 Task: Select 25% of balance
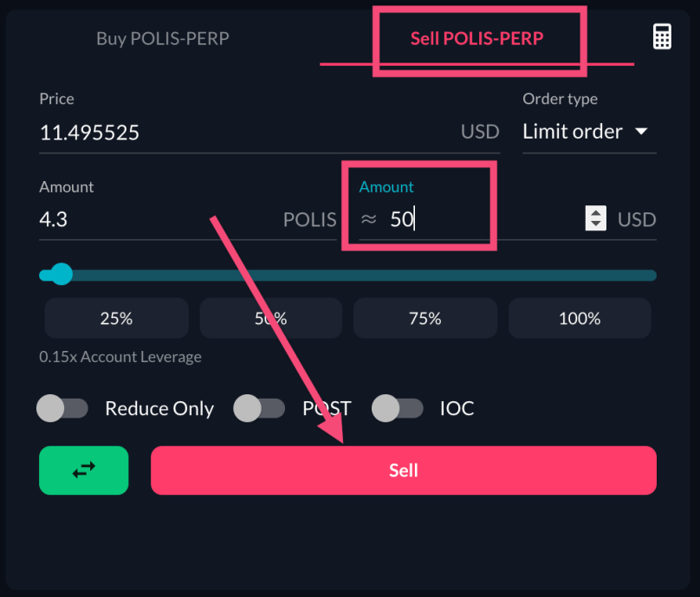pyautogui.click(x=116, y=318)
